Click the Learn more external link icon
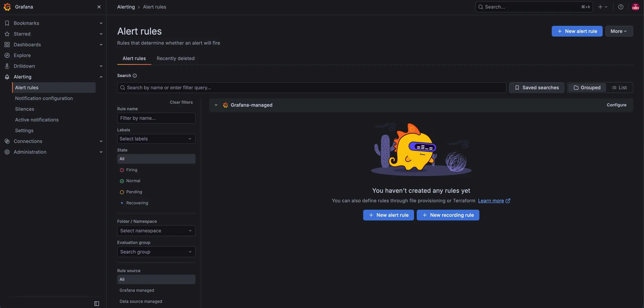Viewport: 644px width, 308px height. [508, 201]
